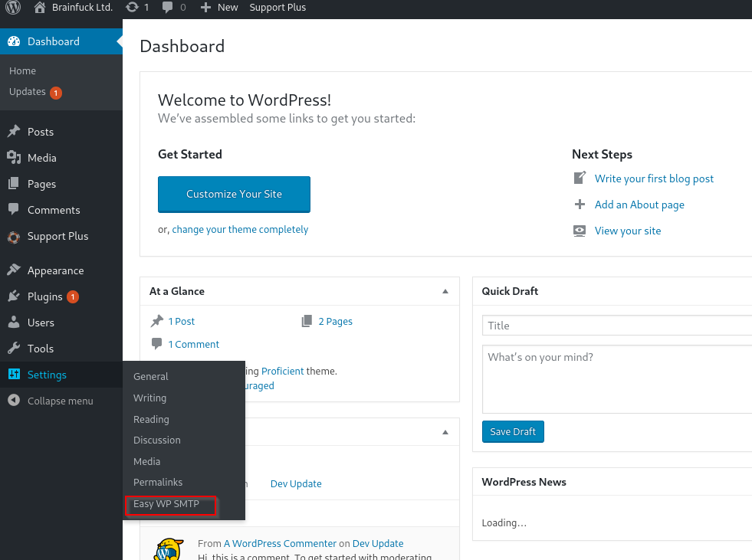Open Permalinks in the Settings submenu
The height and width of the screenshot is (560, 752).
pos(158,483)
